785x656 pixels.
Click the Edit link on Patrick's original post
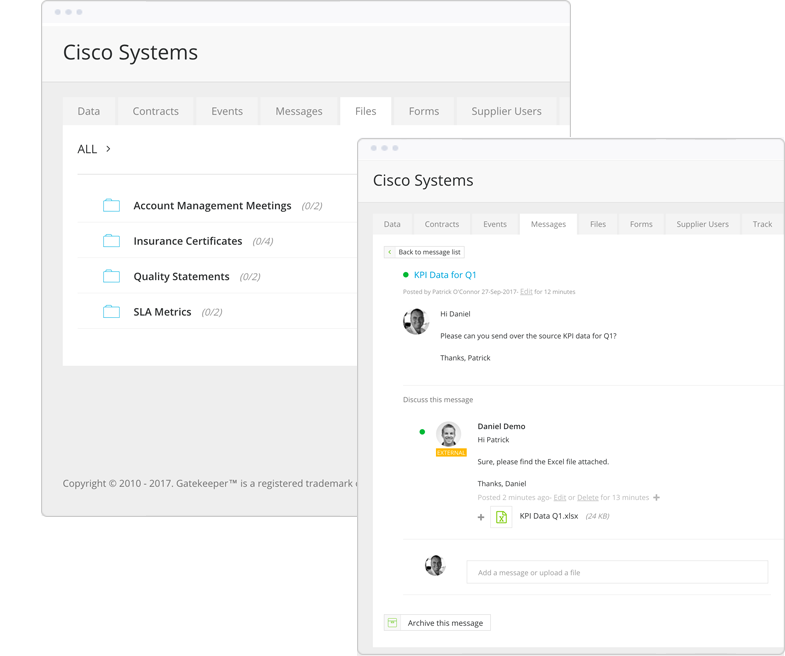pos(526,292)
